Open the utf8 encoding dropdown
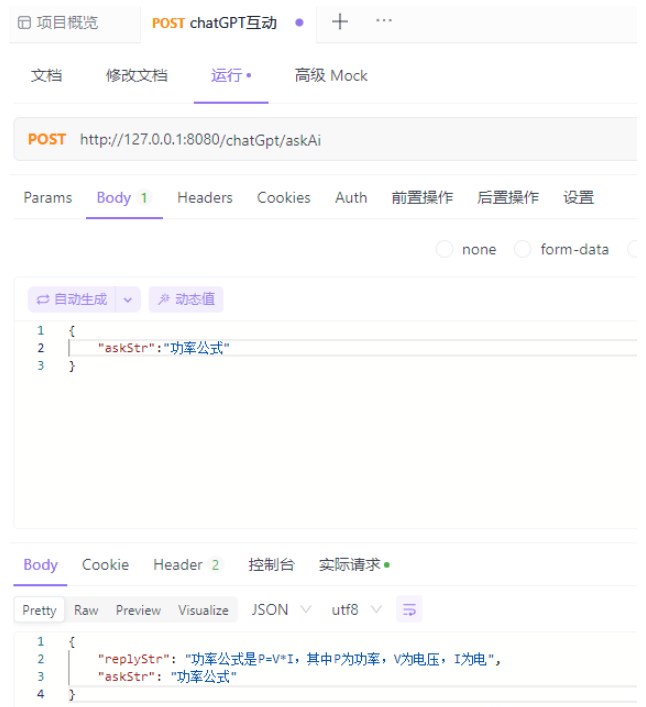Screen dimensions: 646x707 tap(356, 610)
